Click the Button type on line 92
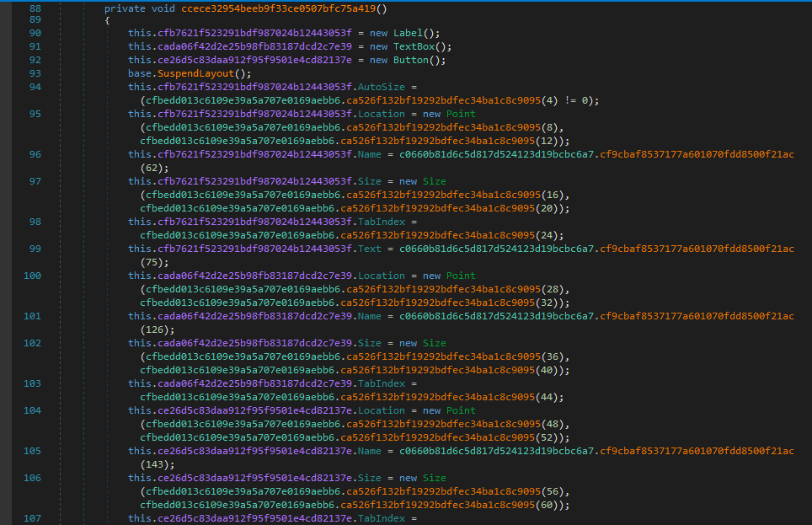 point(411,60)
